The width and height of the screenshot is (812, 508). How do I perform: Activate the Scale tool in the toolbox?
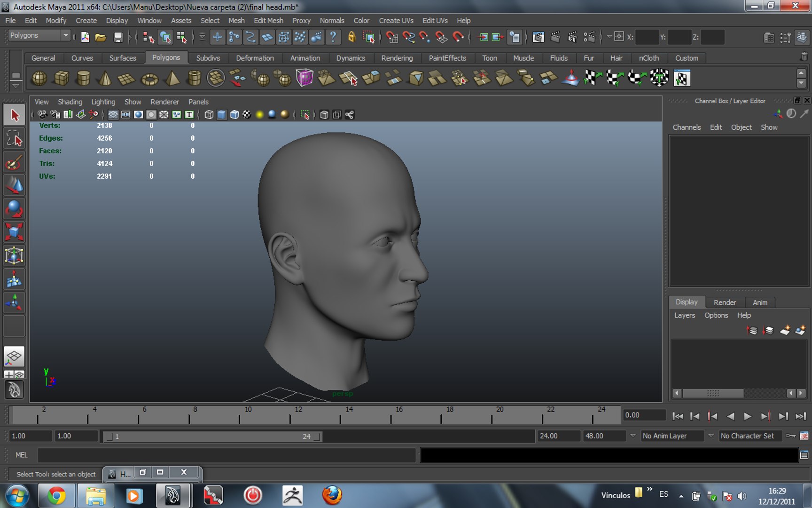[x=14, y=232]
